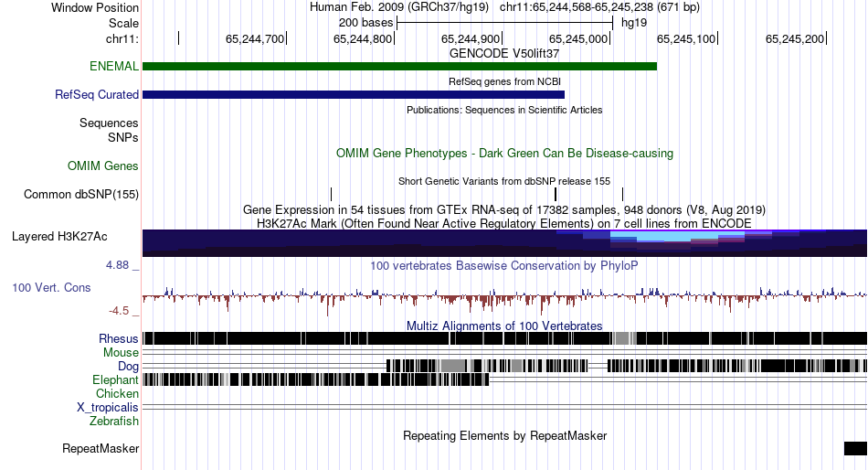
Task: Click the Short Genetic Variants dbSNP title
Action: 504,181
